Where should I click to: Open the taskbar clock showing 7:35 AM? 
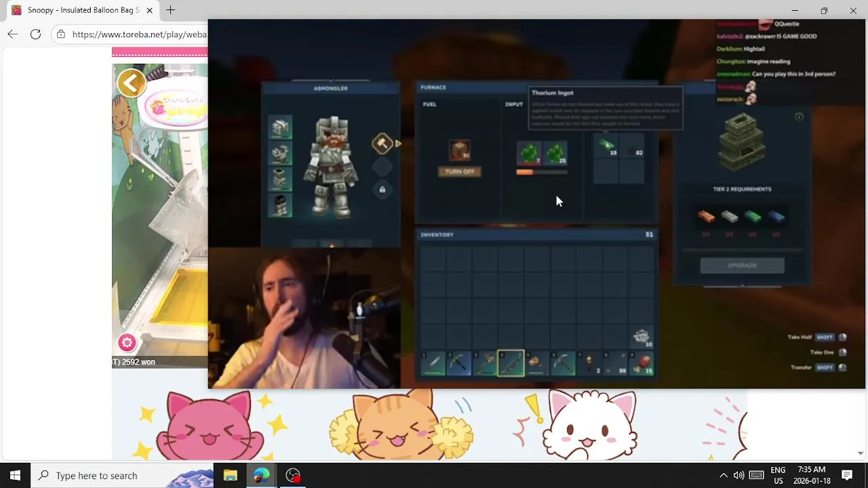(x=812, y=475)
